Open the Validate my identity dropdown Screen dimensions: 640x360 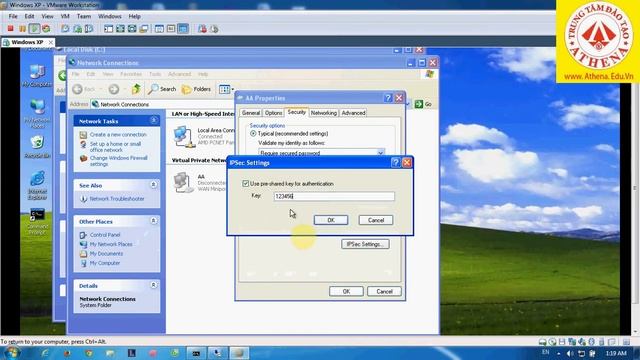pos(380,153)
